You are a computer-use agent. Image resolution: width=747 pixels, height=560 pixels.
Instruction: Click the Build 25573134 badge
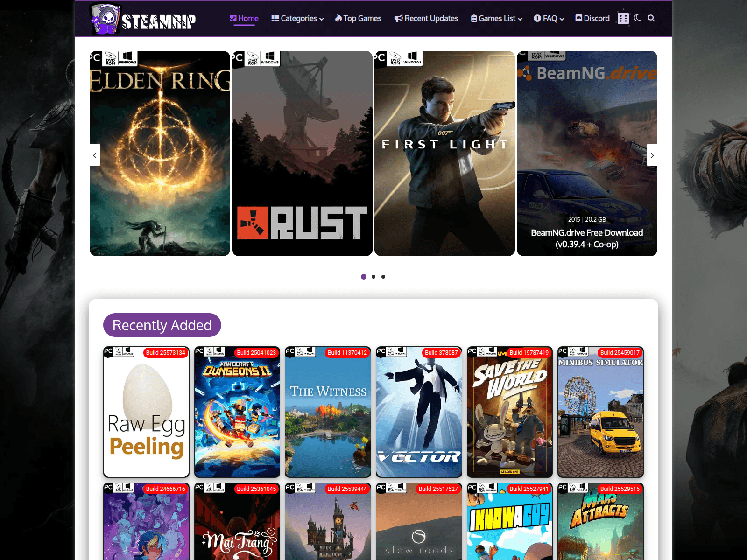pyautogui.click(x=165, y=353)
